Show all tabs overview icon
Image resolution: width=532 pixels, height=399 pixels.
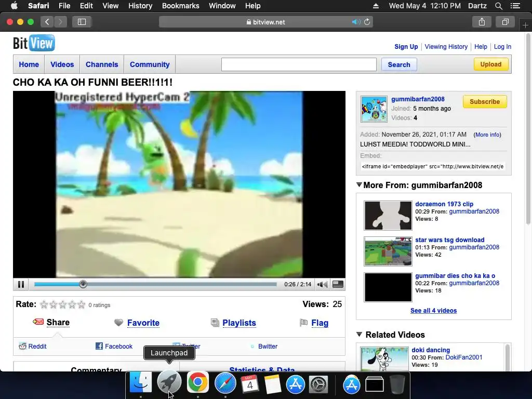pyautogui.click(x=505, y=22)
